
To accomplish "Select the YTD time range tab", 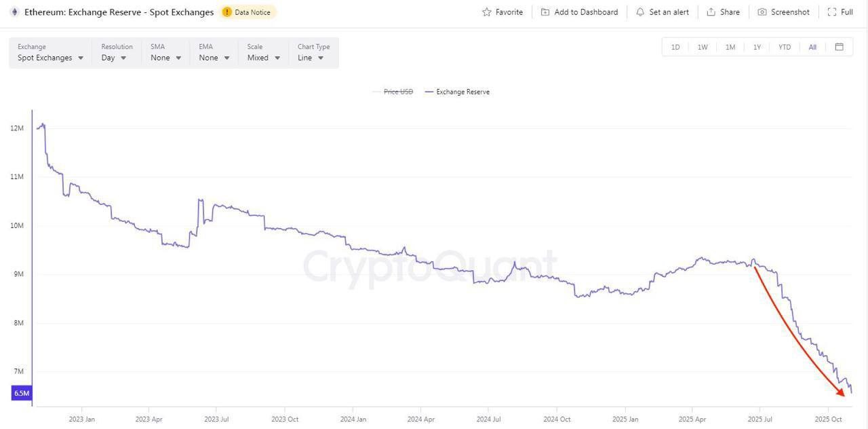I will click(x=785, y=47).
